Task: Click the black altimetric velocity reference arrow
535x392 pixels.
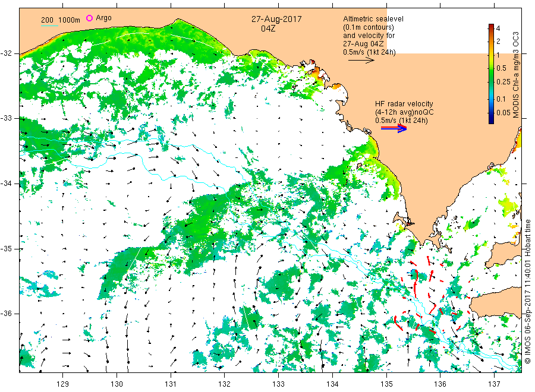Action: [x=361, y=61]
